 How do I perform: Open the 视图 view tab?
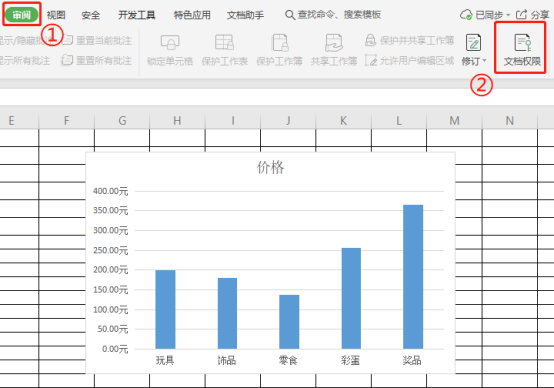pyautogui.click(x=56, y=15)
